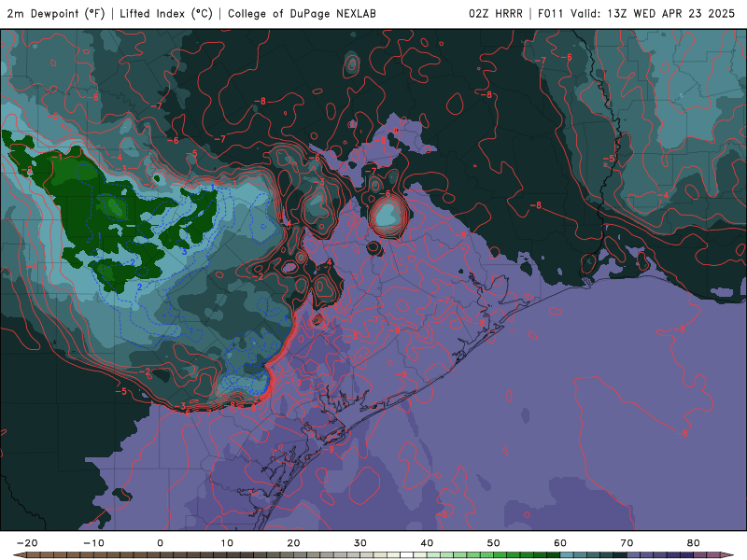Image resolution: width=747 pixels, height=560 pixels.
Task: Click the color scale label 0
Action: [x=160, y=543]
